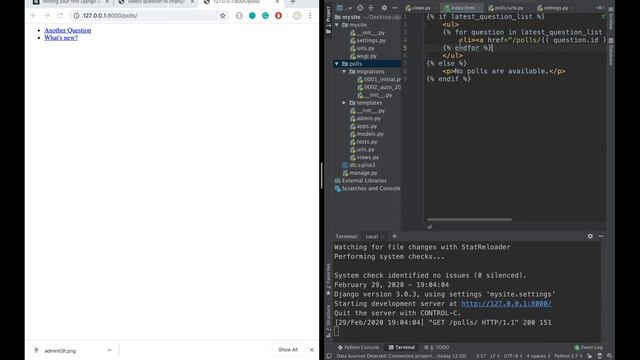The height and width of the screenshot is (360, 640).
Task: Switch to views.py editor tab
Action: (x=420, y=8)
